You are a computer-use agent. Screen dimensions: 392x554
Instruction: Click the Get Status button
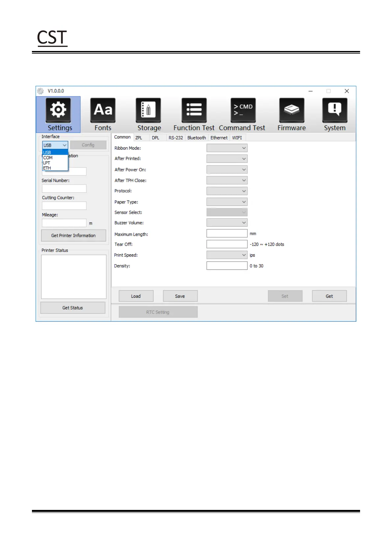tap(73, 308)
